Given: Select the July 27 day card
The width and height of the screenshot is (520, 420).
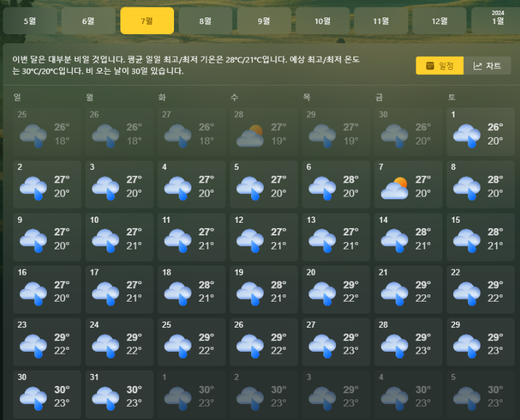Looking at the screenshot, I should click(x=336, y=342).
